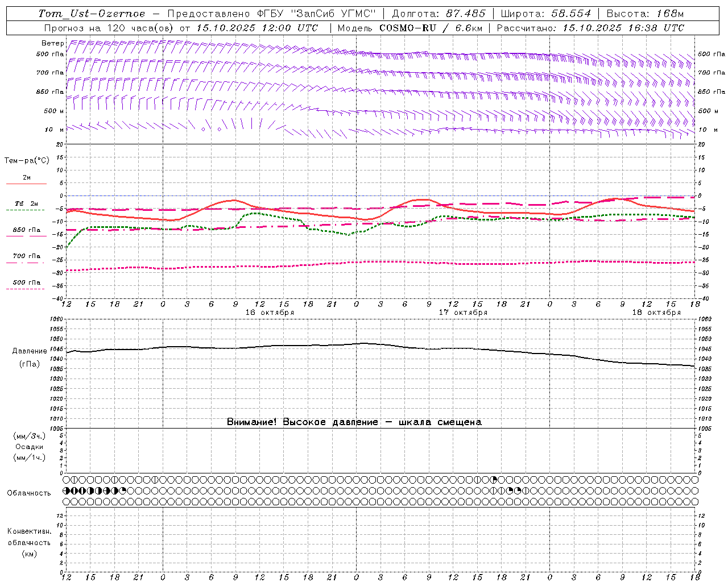This screenshot has height=582, width=728.
Task: Click the 'Прогноз на 120 часа(ов)' forecast text
Action: pos(109,28)
